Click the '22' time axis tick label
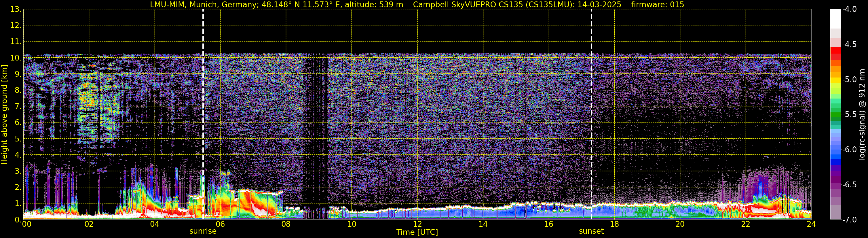The height and width of the screenshot is (238, 868). tap(746, 224)
